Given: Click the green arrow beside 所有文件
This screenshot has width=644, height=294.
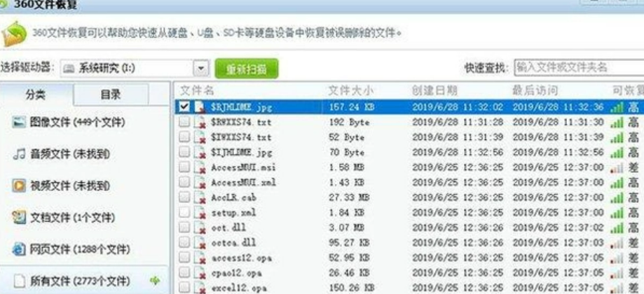Looking at the screenshot, I should tap(155, 281).
